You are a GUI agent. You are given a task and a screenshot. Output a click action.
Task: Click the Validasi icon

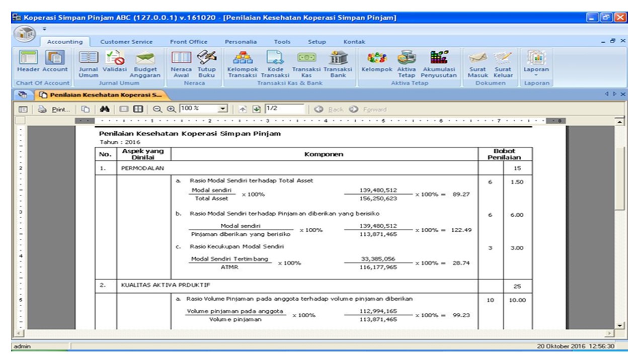tap(115, 60)
